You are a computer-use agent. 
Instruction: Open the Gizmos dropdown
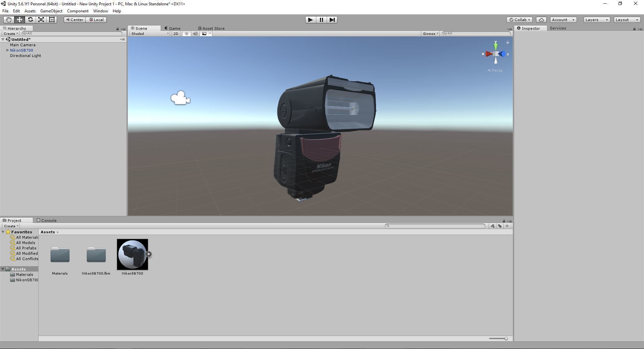coord(431,34)
